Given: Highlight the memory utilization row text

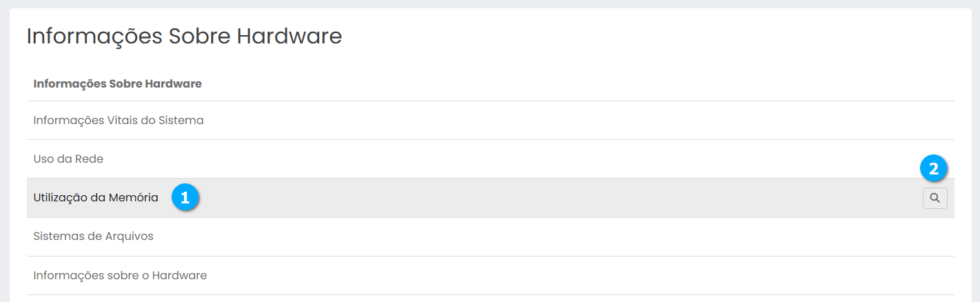Looking at the screenshot, I should [96, 198].
